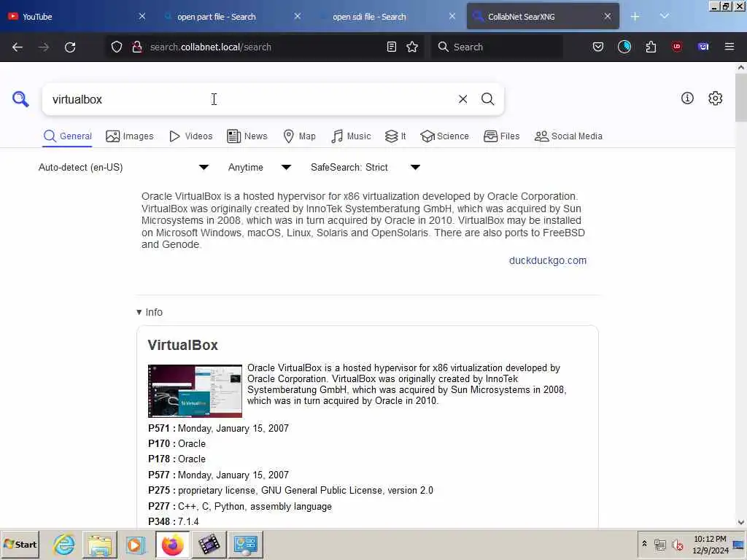This screenshot has height=560, width=747.
Task: Open Windows Explorer folder in taskbar
Action: [x=99, y=544]
